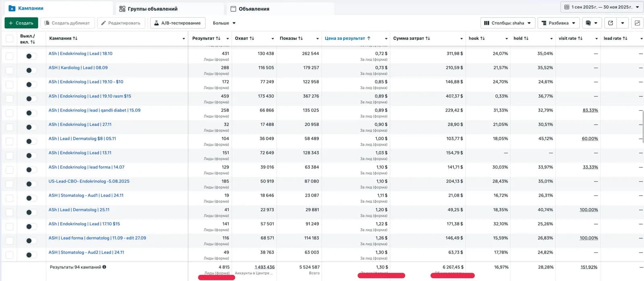This screenshot has width=644, height=281.
Task: Sort by lead rate using its arrows icon
Action: [x=625, y=38]
